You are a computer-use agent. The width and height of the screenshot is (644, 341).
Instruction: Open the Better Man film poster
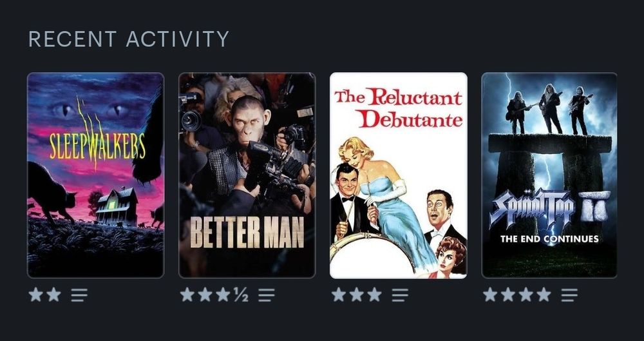tap(247, 175)
